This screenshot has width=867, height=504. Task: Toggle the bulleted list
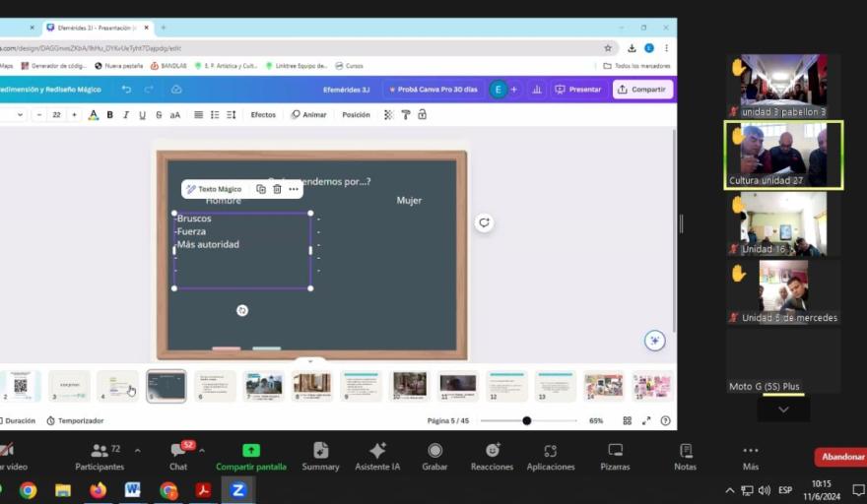tap(215, 115)
